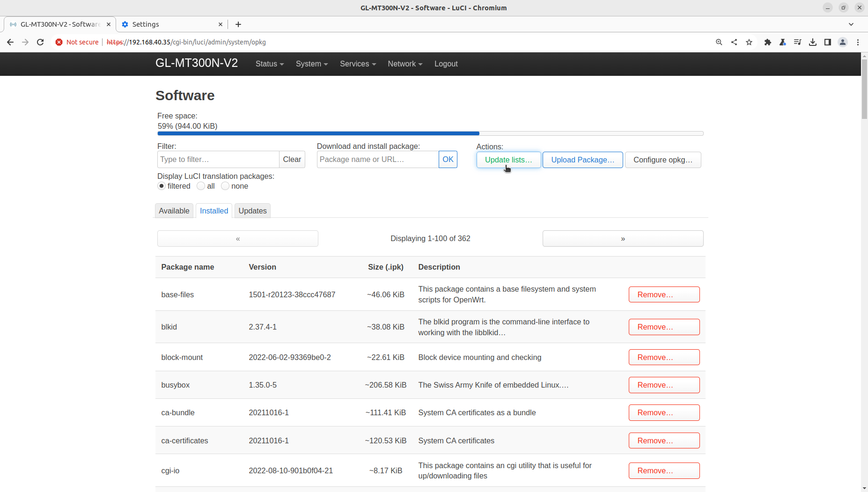This screenshot has width=868, height=492.
Task: Expand the Network menu
Action: click(405, 64)
